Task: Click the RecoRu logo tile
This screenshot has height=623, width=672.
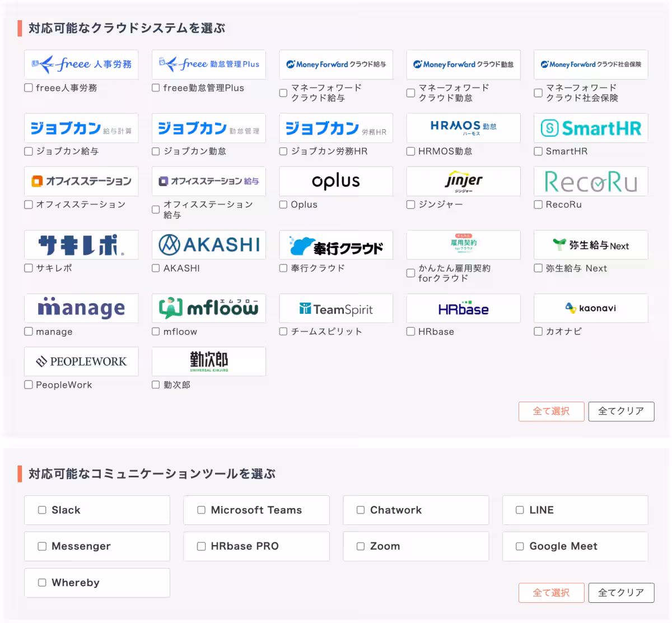Action: tap(591, 182)
